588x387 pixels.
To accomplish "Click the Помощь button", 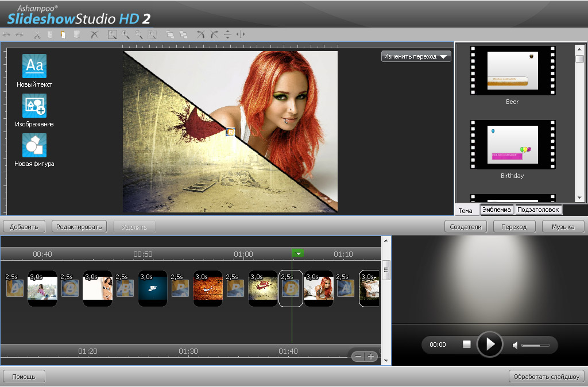I will tap(24, 377).
